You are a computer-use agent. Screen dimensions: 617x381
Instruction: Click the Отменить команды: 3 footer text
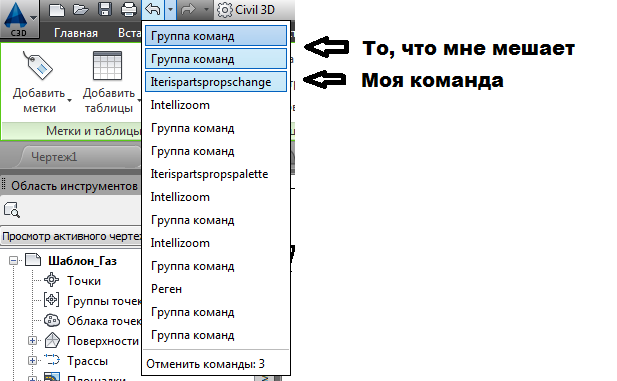[x=205, y=364]
